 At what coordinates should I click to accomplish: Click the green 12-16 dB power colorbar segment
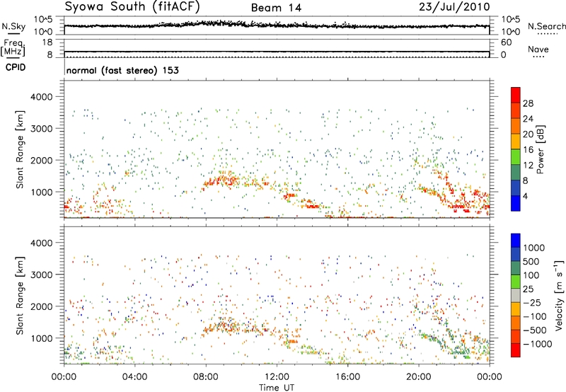tap(516, 157)
